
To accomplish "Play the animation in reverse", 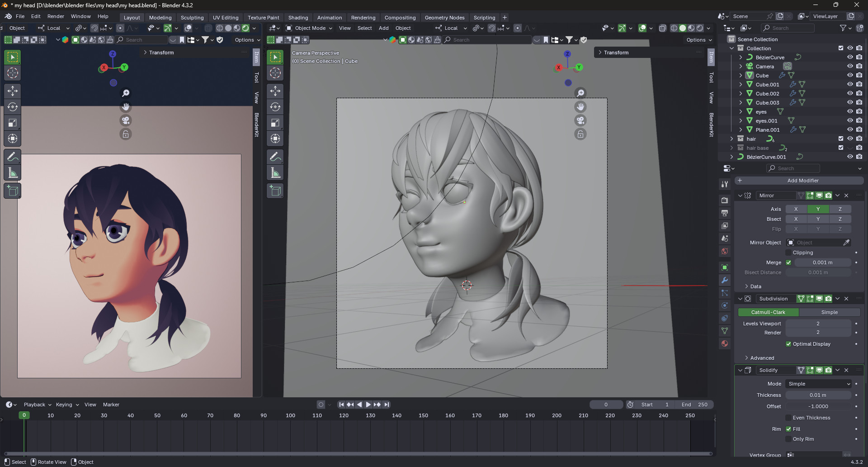I will click(x=359, y=405).
